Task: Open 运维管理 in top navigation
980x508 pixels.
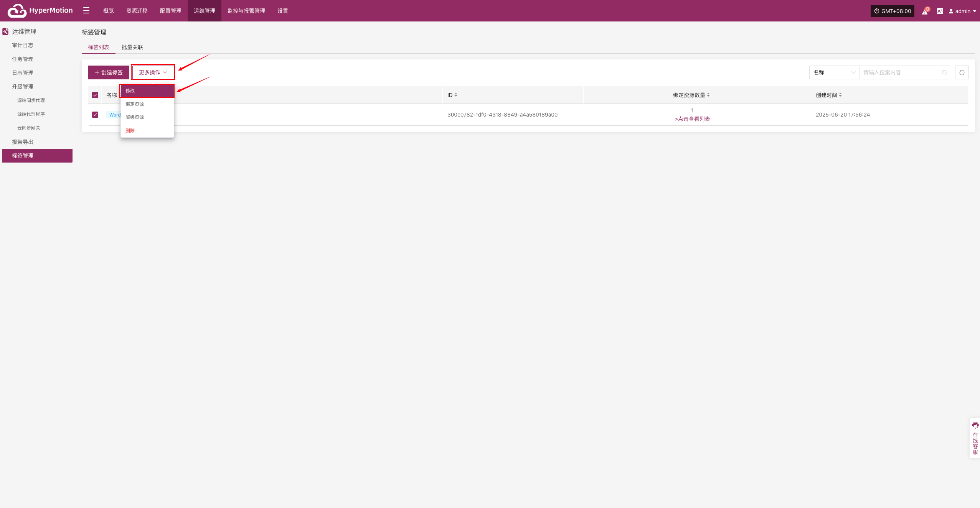Action: [205, 11]
